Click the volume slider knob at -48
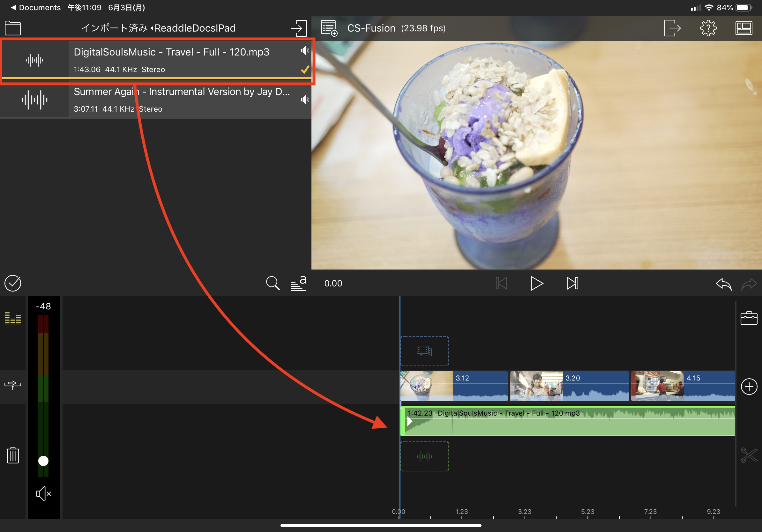The image size is (762, 532). (x=43, y=461)
